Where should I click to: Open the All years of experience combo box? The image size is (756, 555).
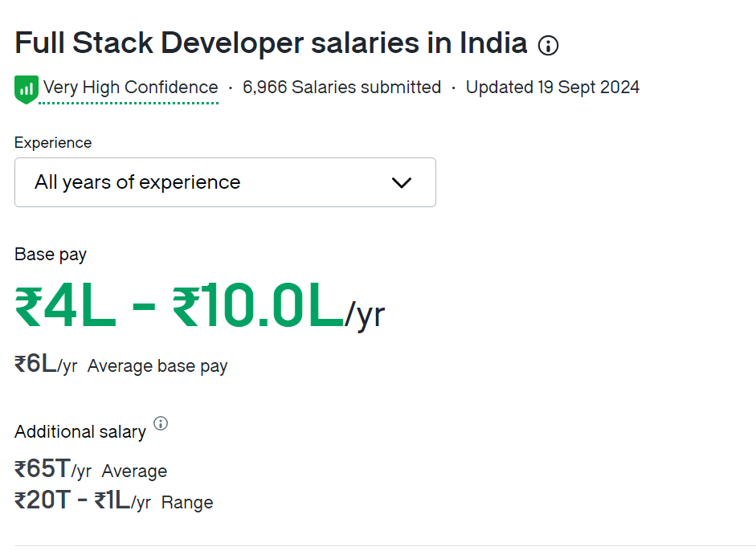click(x=225, y=182)
